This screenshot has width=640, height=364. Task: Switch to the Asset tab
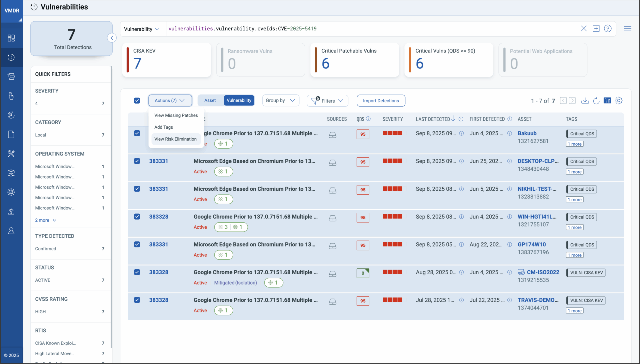tap(210, 100)
